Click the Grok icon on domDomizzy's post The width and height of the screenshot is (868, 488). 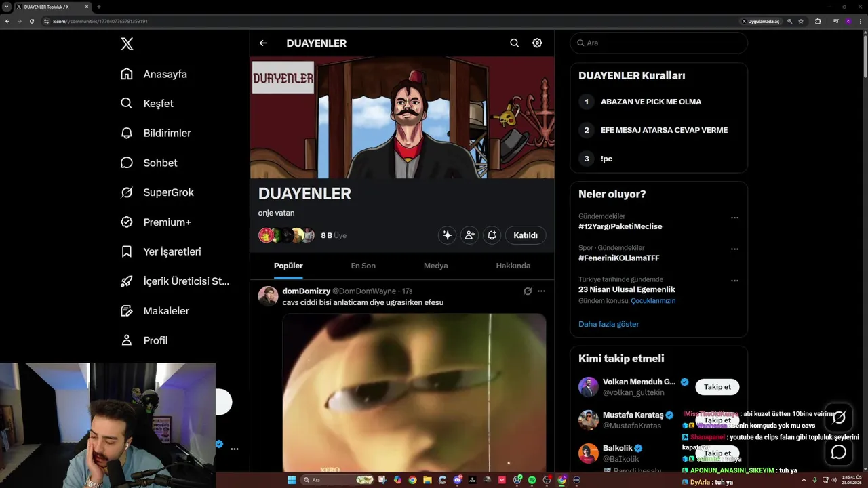[528, 291]
